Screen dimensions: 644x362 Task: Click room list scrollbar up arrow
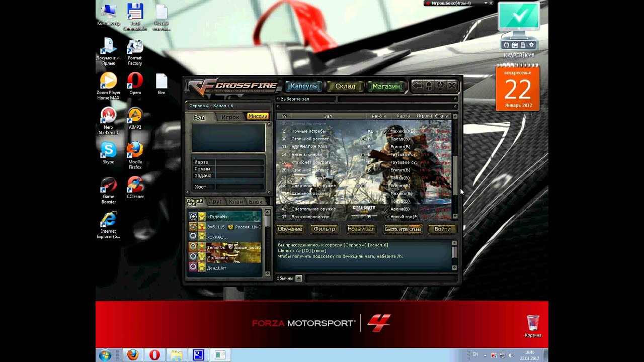[455, 116]
